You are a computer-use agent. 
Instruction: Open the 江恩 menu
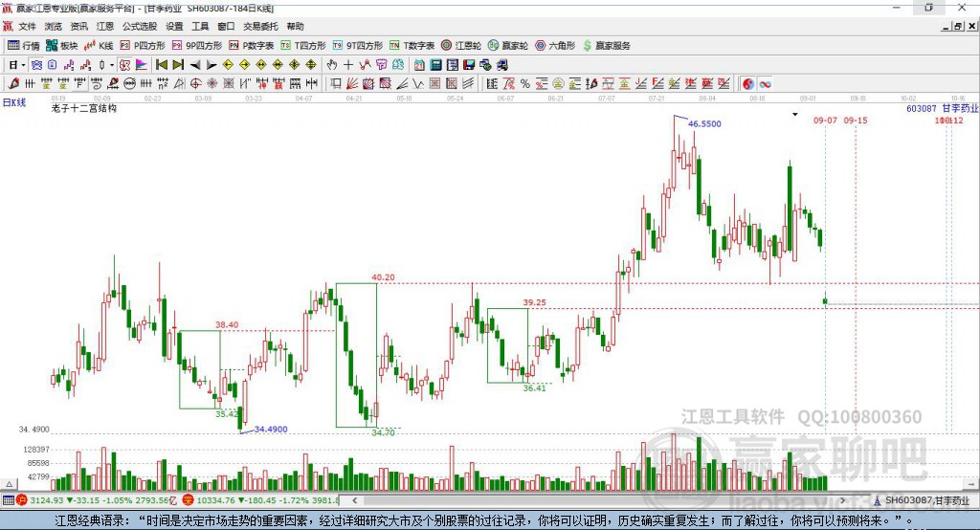pyautogui.click(x=105, y=26)
